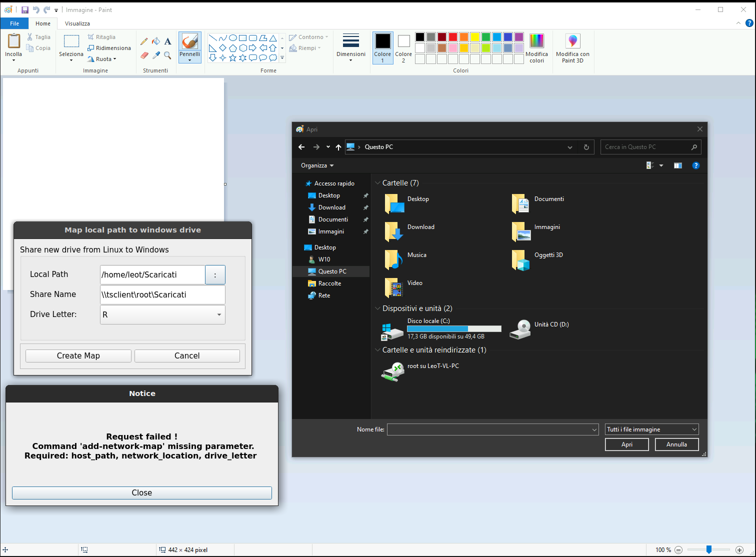Collapse the Cartelle (7) section
Screen dimensions: 756x557
pyautogui.click(x=378, y=183)
